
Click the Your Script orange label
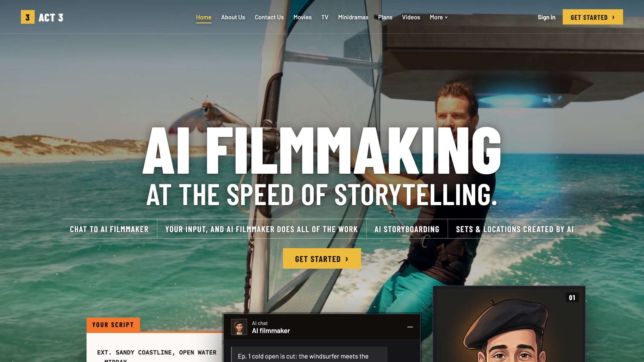[113, 325]
